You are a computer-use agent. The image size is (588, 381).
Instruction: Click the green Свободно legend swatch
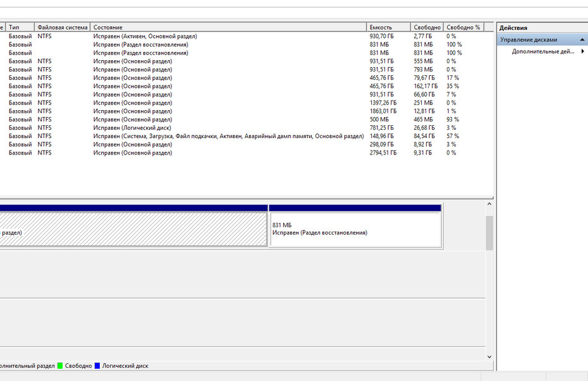(60, 366)
